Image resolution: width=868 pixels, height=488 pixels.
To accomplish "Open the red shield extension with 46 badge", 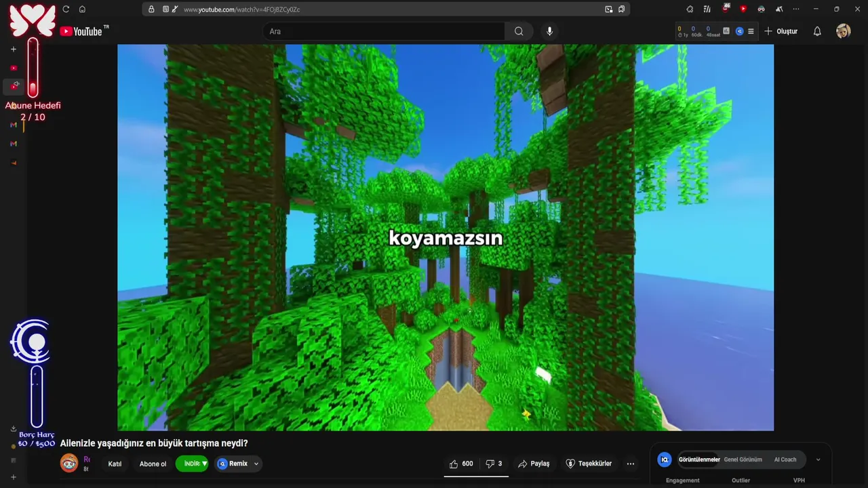I will coord(726,9).
